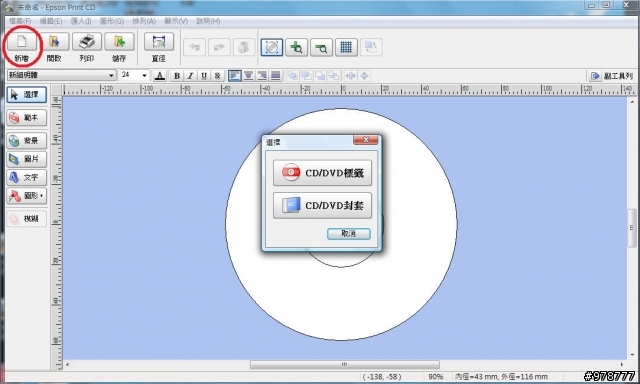Set text alignment to left
The image size is (640, 384).
(x=235, y=75)
